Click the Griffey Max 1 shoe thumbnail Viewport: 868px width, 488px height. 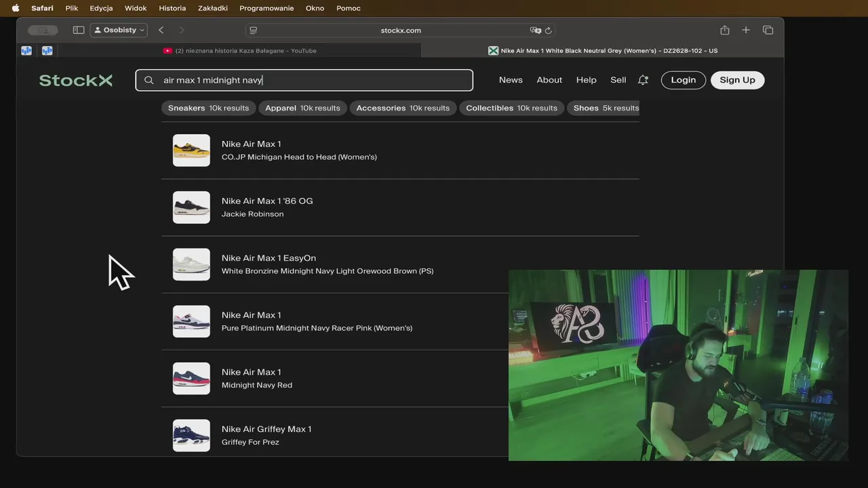[191, 435]
